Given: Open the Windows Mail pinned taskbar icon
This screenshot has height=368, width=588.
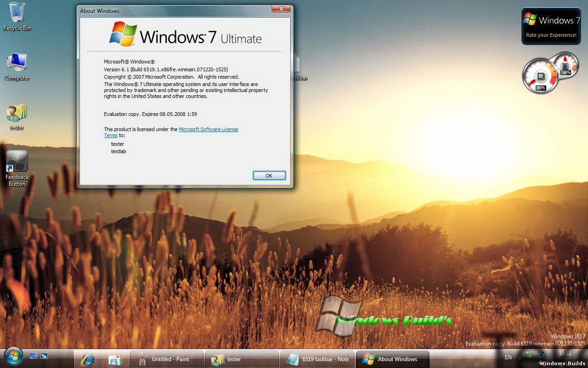Looking at the screenshot, I should tap(115, 359).
